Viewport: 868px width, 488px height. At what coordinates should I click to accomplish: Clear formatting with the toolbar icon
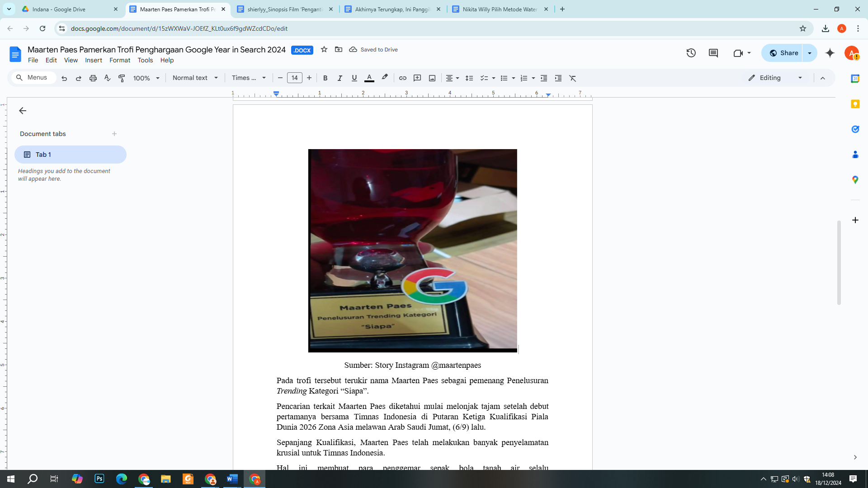point(573,78)
